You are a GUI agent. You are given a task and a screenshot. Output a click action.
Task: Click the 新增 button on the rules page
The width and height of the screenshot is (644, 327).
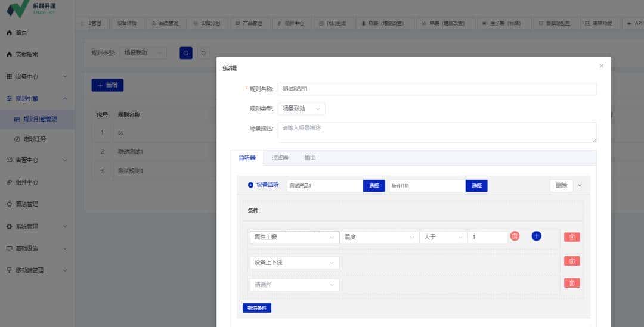coord(107,85)
